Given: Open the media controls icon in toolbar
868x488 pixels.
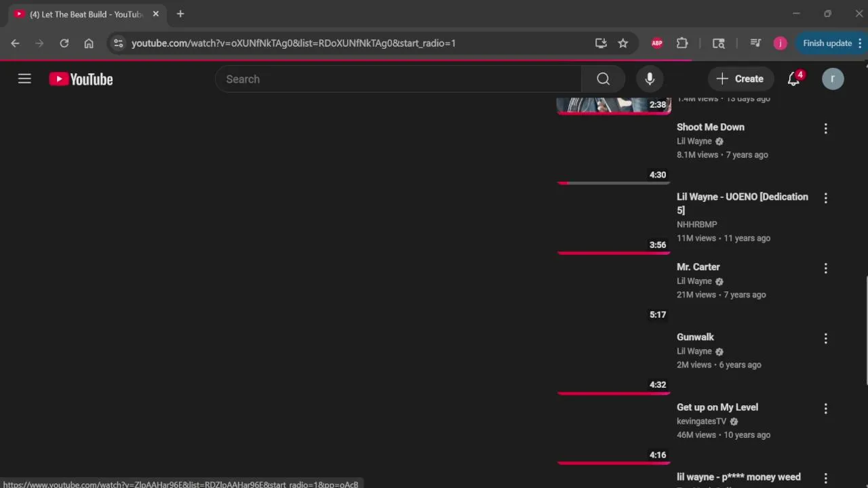Looking at the screenshot, I should click(x=755, y=43).
